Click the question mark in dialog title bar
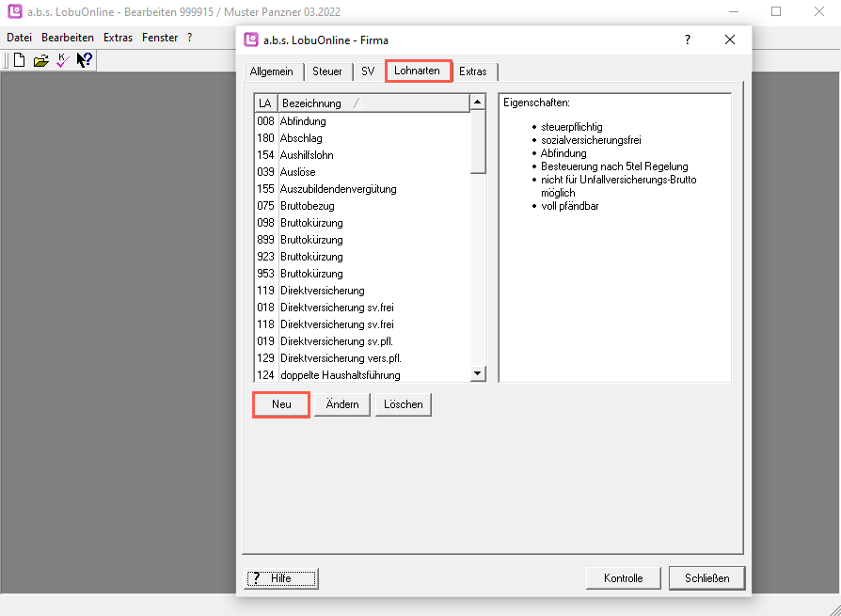This screenshot has height=616, width=841. 688,39
